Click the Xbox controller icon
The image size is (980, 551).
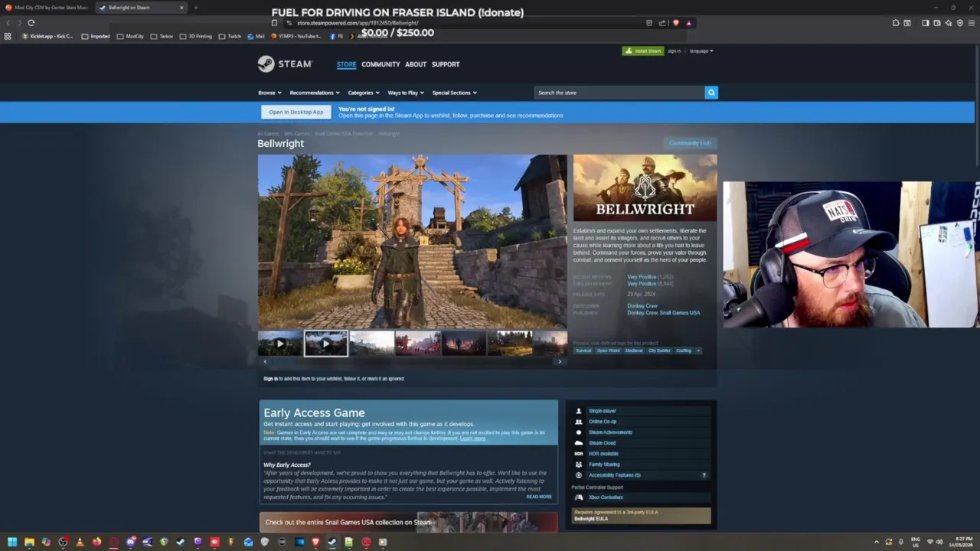point(579,497)
